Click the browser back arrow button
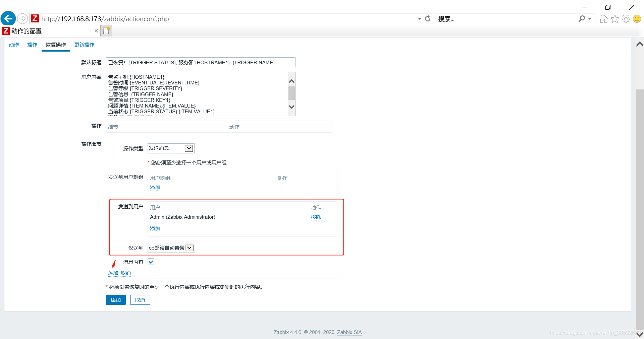This screenshot has width=644, height=339. [x=8, y=18]
